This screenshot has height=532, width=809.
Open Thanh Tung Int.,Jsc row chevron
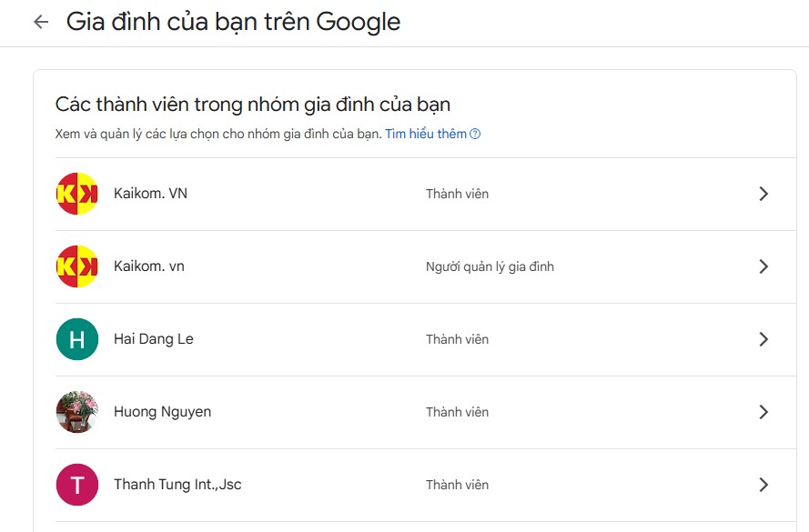pos(763,485)
